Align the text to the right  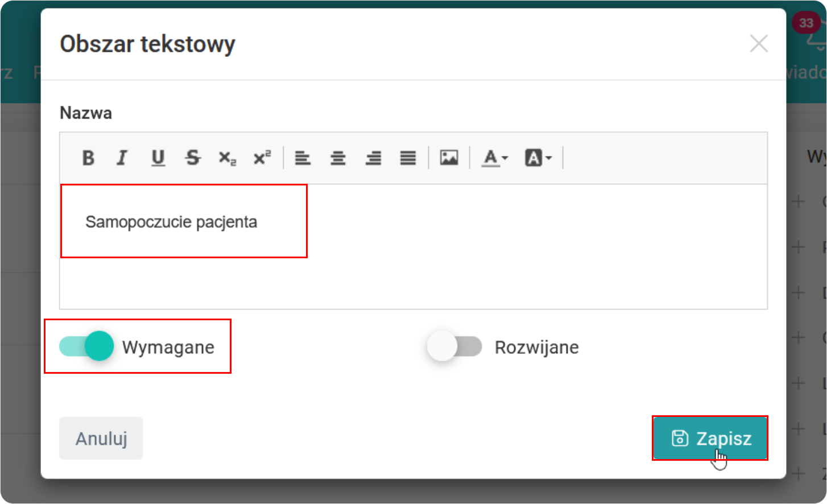[373, 158]
